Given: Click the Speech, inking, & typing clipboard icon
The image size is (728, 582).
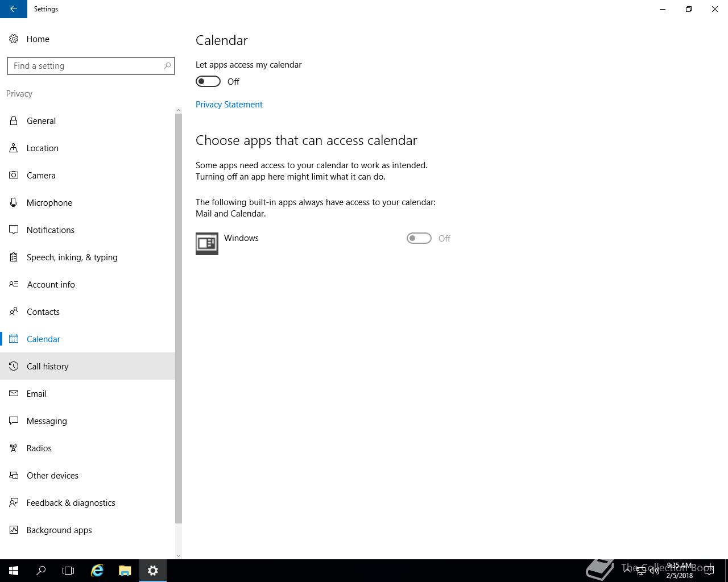Looking at the screenshot, I should (x=14, y=257).
